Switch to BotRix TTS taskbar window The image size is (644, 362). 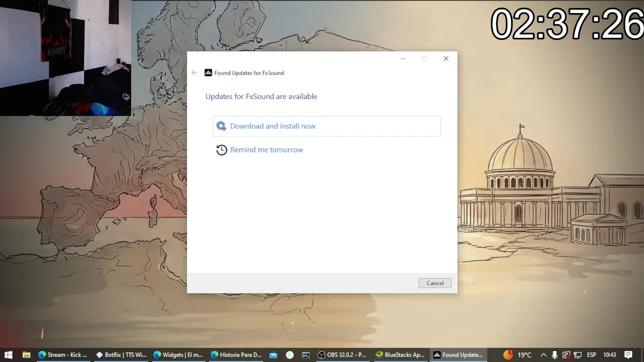click(x=121, y=355)
